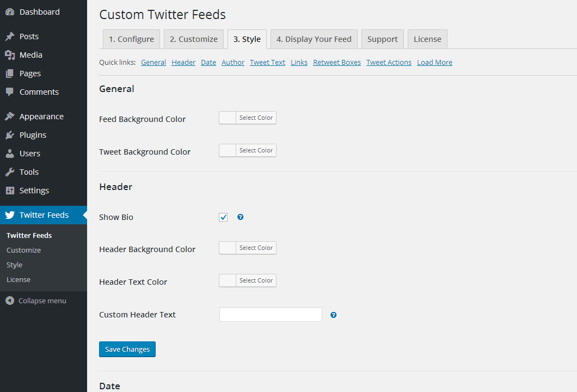Click the Custom Header Text input field
The image size is (577, 392).
(x=271, y=315)
